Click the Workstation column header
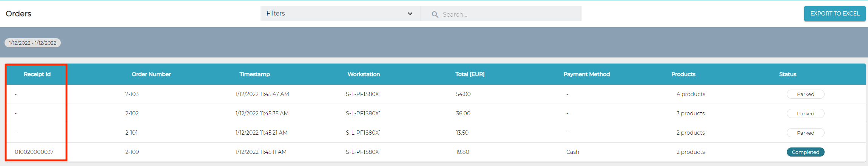 [x=364, y=74]
